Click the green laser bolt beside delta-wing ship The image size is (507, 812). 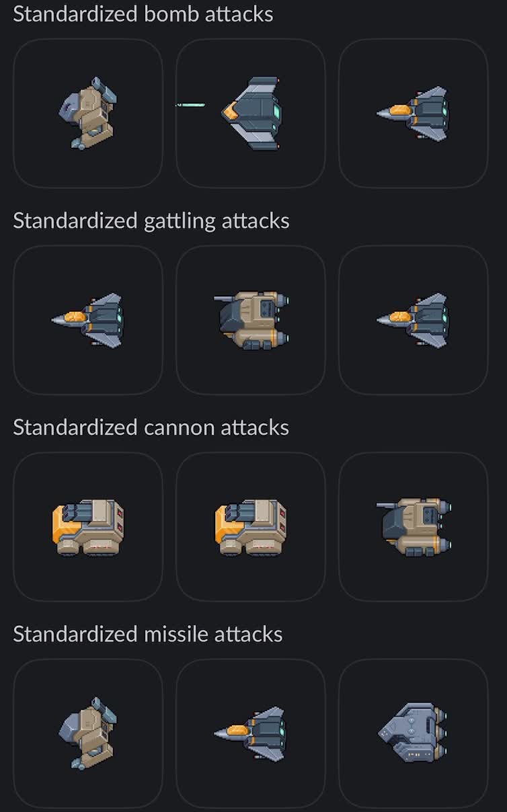[190, 105]
